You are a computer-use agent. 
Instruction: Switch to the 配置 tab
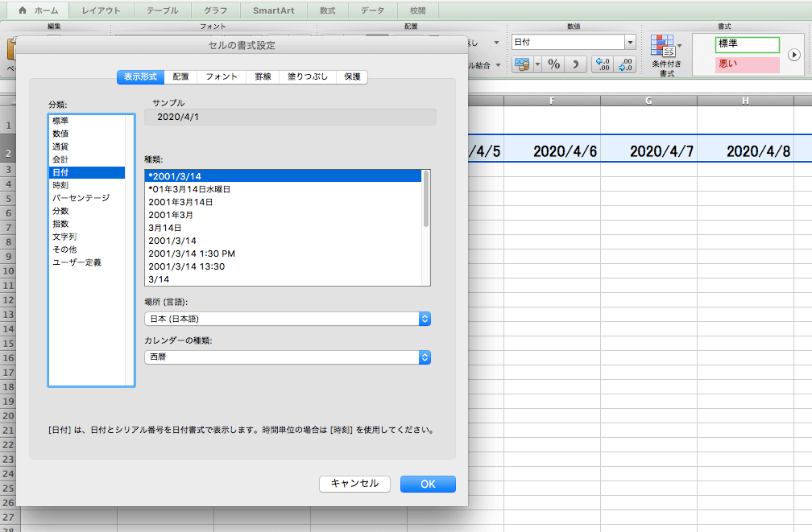(181, 76)
